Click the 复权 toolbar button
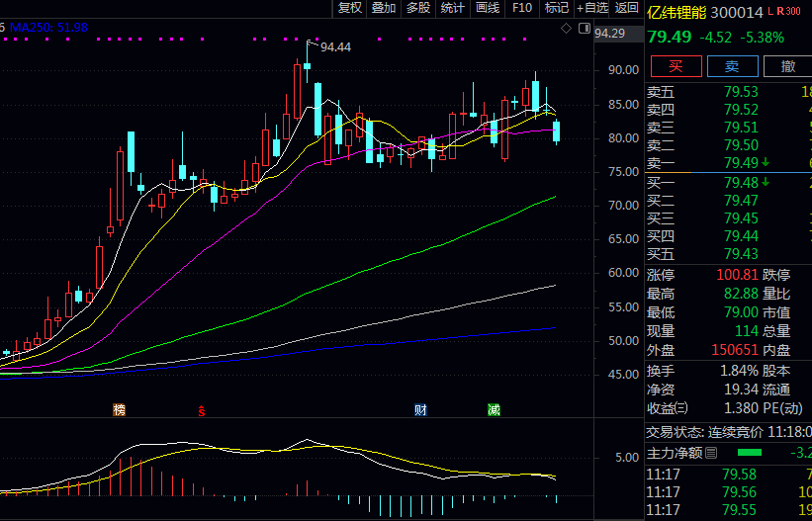Viewport: 812px width, 521px height. pos(350,8)
